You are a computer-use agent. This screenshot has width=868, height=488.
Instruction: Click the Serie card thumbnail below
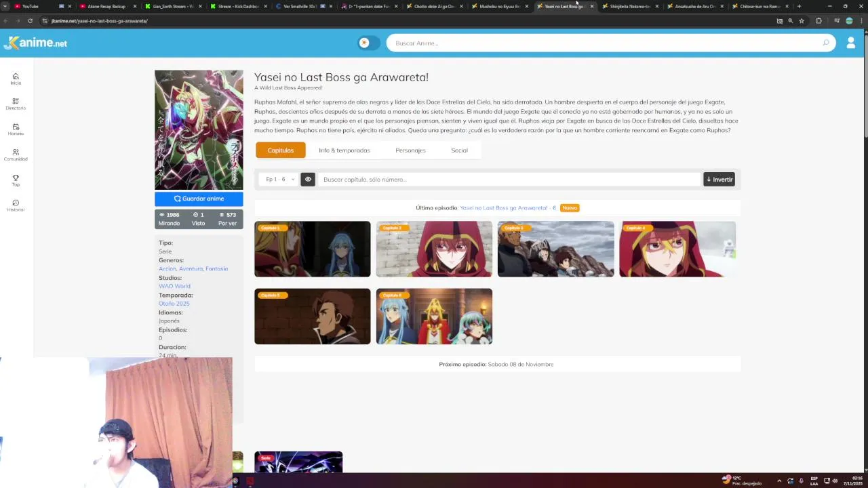pos(298,462)
